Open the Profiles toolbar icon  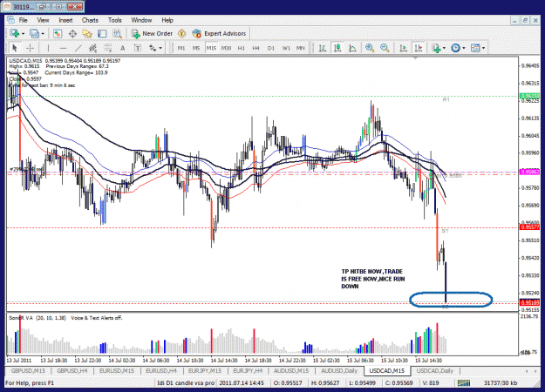pos(34,34)
